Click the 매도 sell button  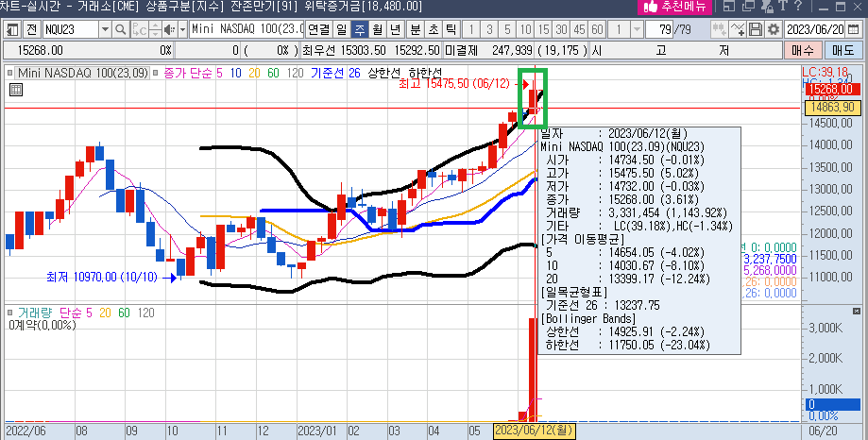tap(843, 50)
